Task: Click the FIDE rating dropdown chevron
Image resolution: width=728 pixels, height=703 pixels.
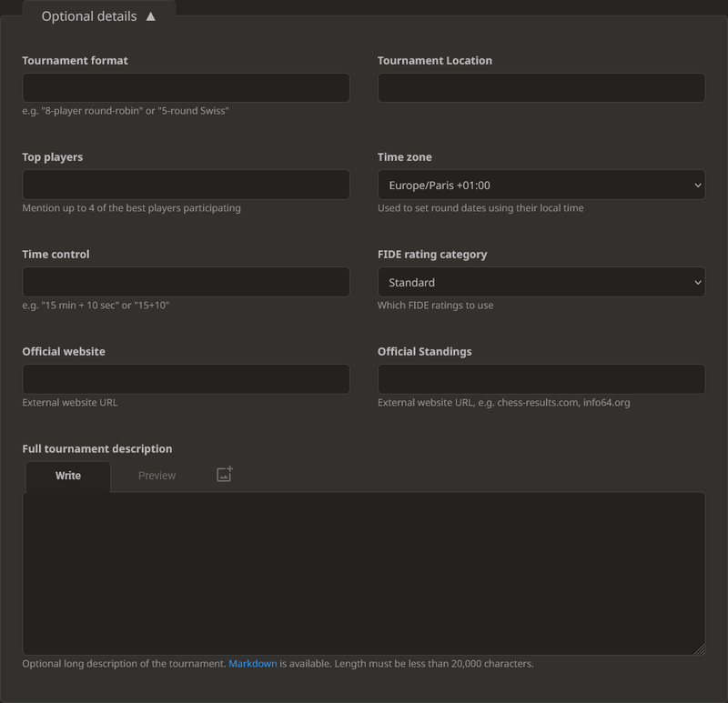Action: tap(697, 282)
